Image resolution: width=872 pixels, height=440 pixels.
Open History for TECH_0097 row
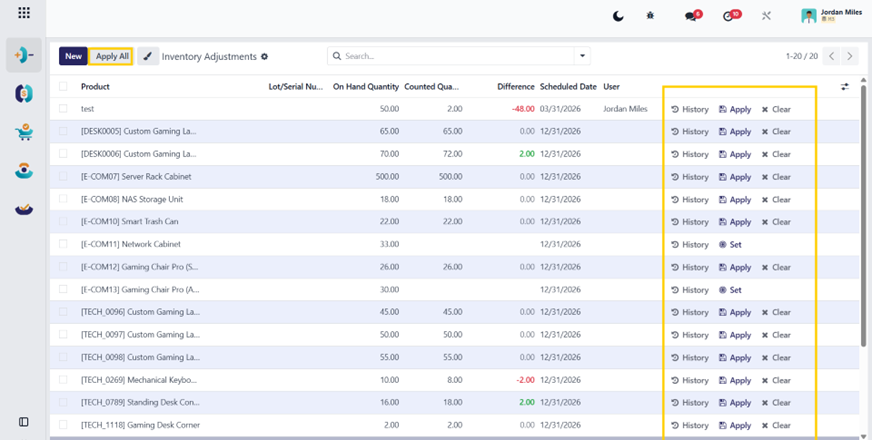(690, 335)
